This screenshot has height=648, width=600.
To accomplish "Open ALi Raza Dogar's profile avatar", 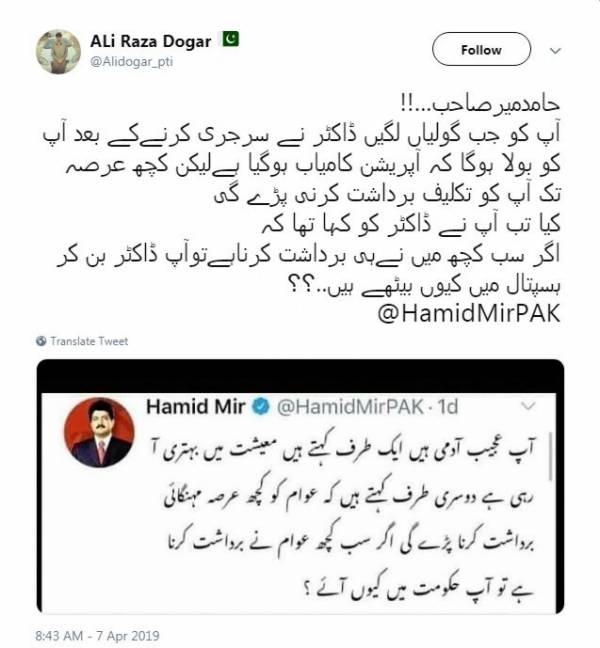I will (x=58, y=51).
